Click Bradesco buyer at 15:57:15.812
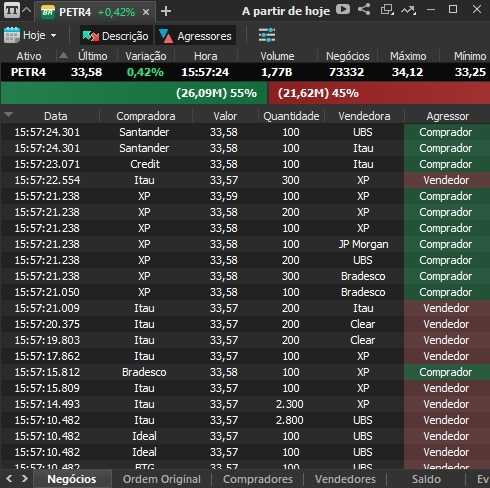 point(144,372)
